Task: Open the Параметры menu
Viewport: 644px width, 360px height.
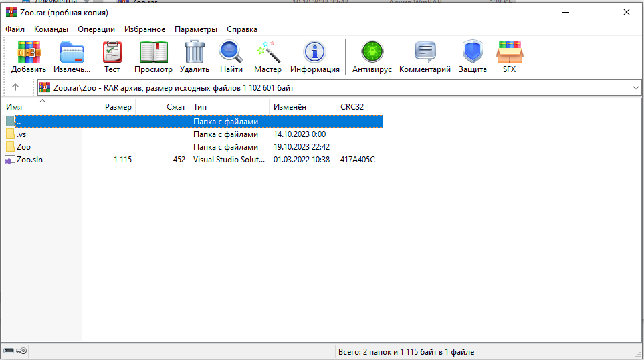Action: [196, 29]
